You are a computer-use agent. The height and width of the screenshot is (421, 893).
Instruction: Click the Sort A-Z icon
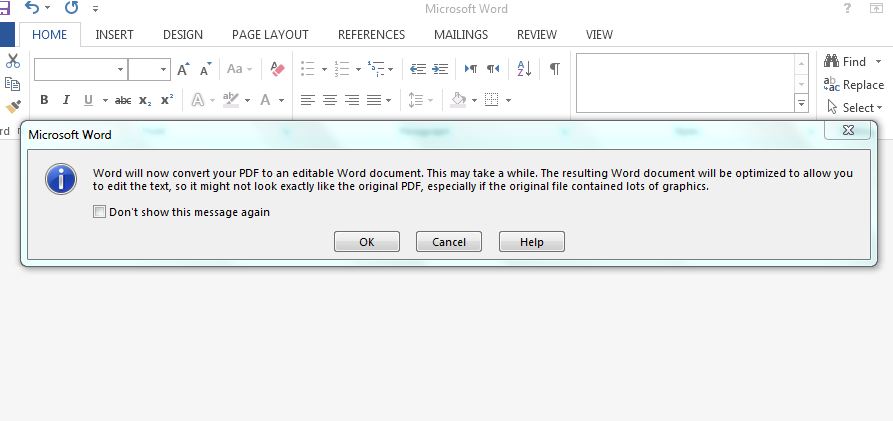[x=525, y=69]
